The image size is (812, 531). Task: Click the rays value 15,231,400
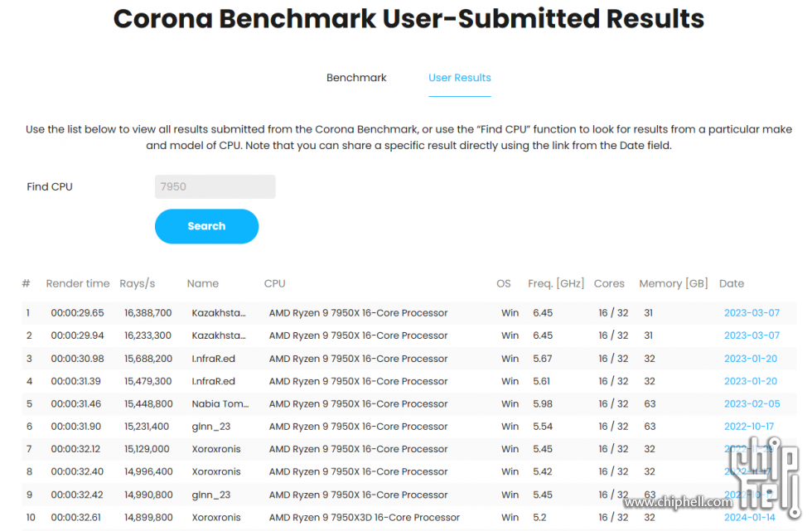[147, 427]
